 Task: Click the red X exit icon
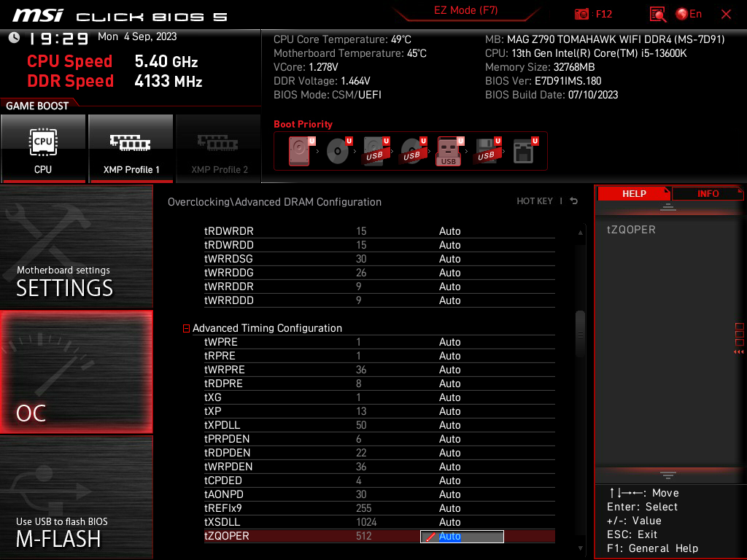coord(726,15)
